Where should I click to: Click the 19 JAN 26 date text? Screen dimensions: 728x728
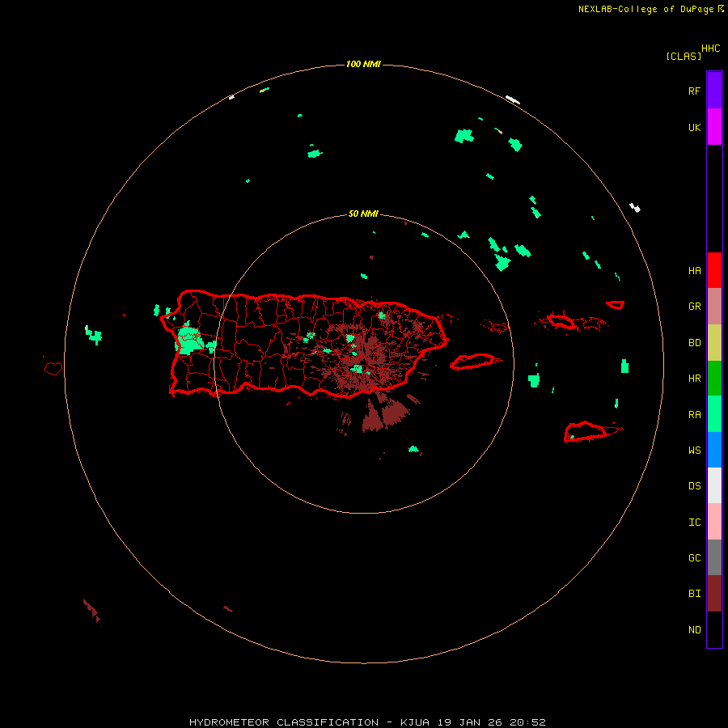[x=470, y=722]
